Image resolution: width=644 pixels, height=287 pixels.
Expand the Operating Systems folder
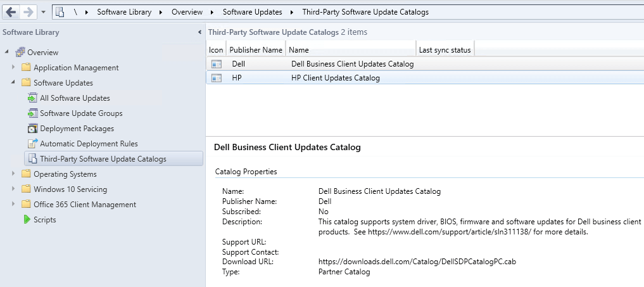(x=13, y=174)
